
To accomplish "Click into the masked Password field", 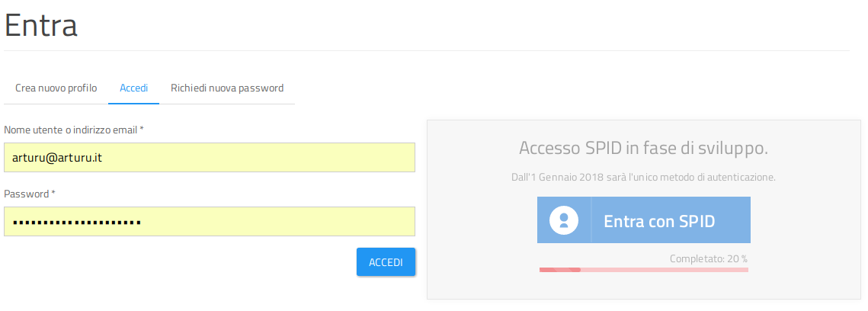I will pos(210,222).
